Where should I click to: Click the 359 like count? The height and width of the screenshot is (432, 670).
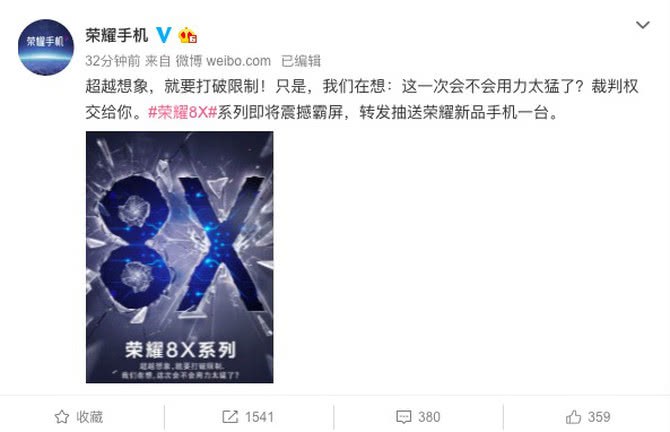[599, 417]
